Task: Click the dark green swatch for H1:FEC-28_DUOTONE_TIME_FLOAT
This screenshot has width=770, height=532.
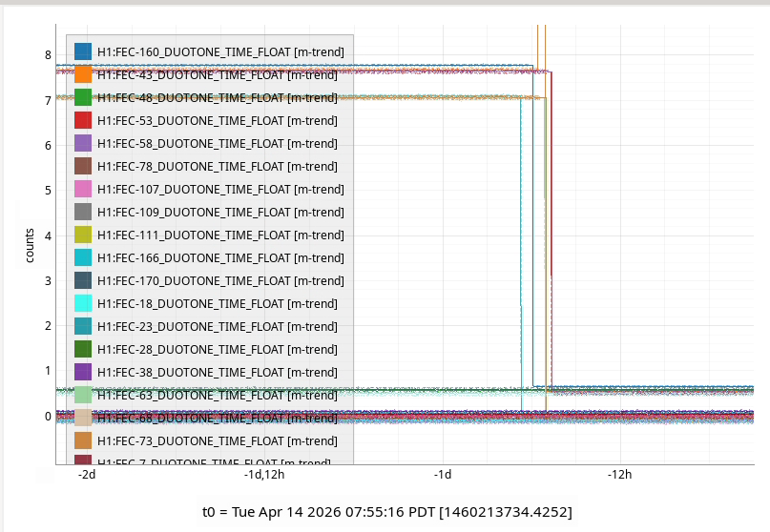Action: pos(83,350)
